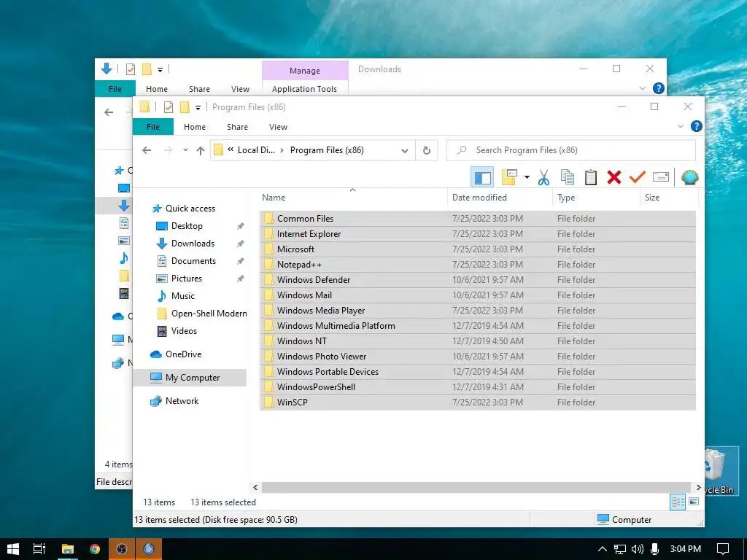
Task: Click Forward arrow in Program Files window
Action: [x=169, y=150]
